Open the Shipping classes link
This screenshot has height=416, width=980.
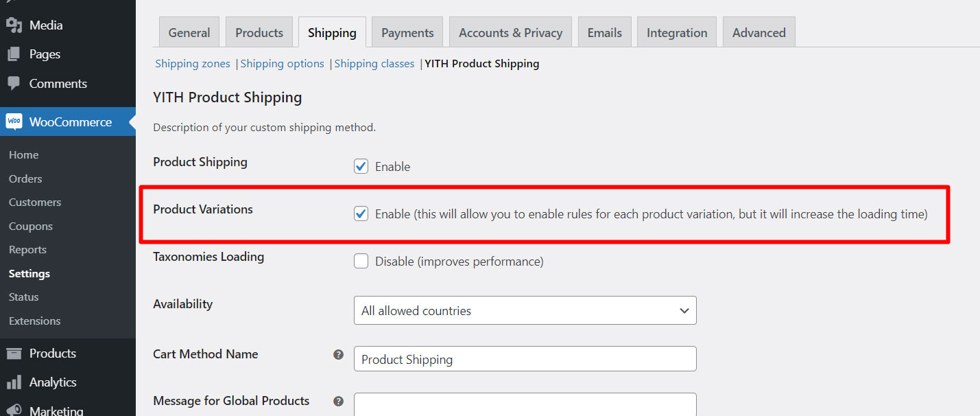(374, 64)
